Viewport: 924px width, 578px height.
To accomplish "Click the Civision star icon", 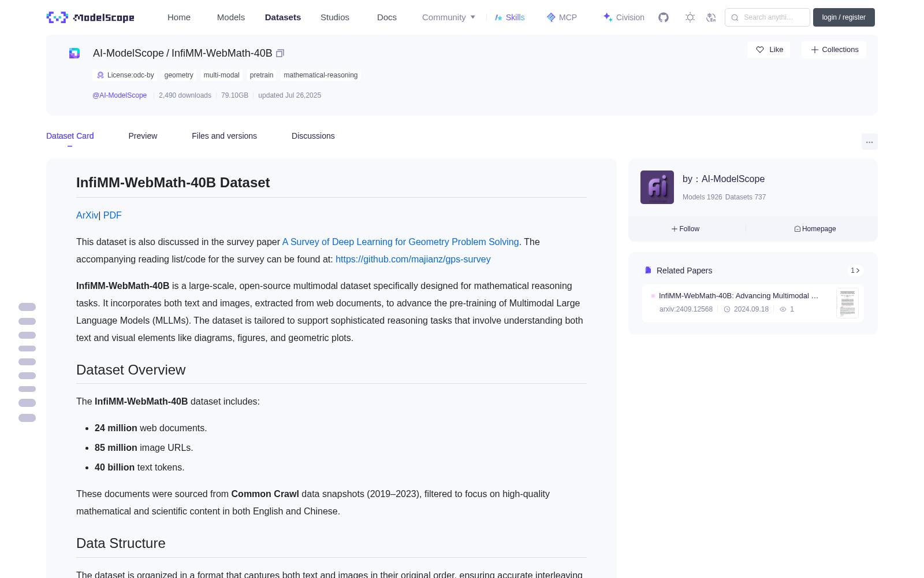I will (608, 17).
